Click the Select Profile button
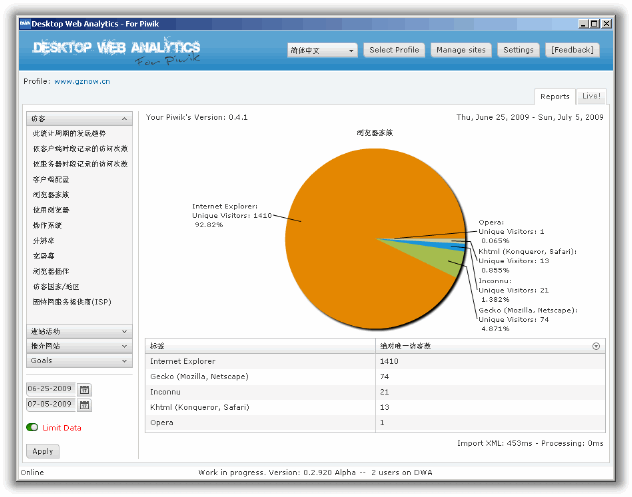The image size is (632, 497). point(394,50)
